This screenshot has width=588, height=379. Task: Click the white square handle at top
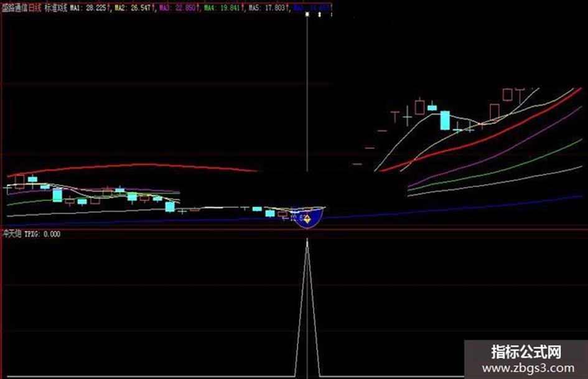coord(307,14)
